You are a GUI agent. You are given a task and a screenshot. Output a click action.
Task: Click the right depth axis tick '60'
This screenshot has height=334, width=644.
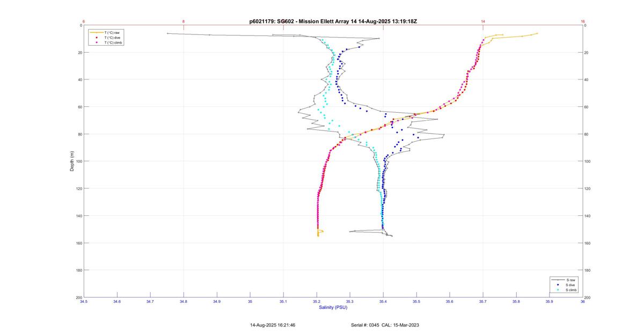tap(586, 107)
